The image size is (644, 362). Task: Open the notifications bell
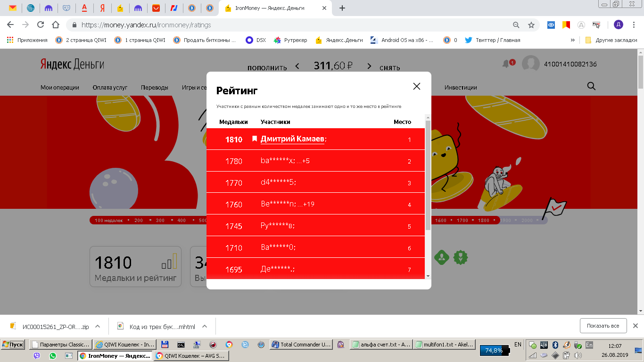(507, 64)
